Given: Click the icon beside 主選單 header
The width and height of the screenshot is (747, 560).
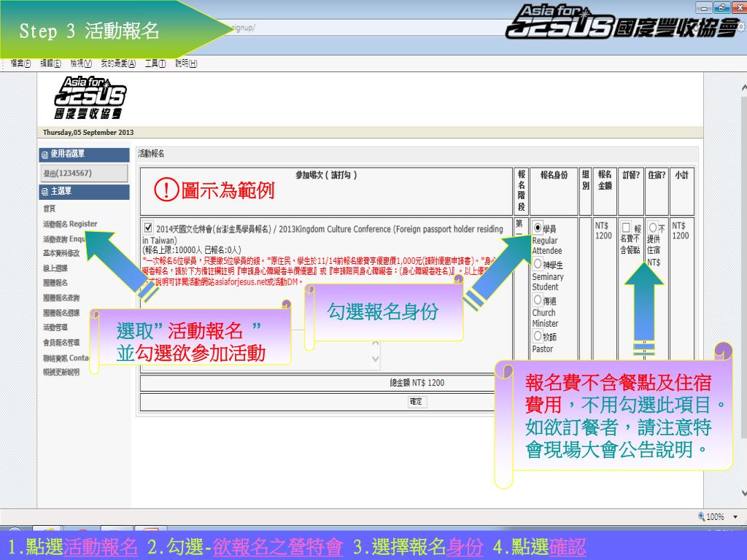Looking at the screenshot, I should tap(44, 192).
